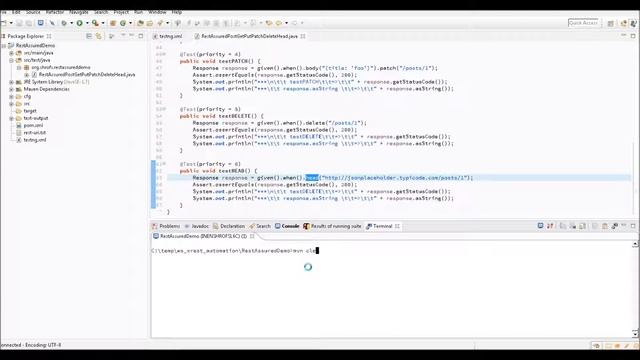Expand the src/main/java folder node
The height and width of the screenshot is (360, 640).
point(12,53)
